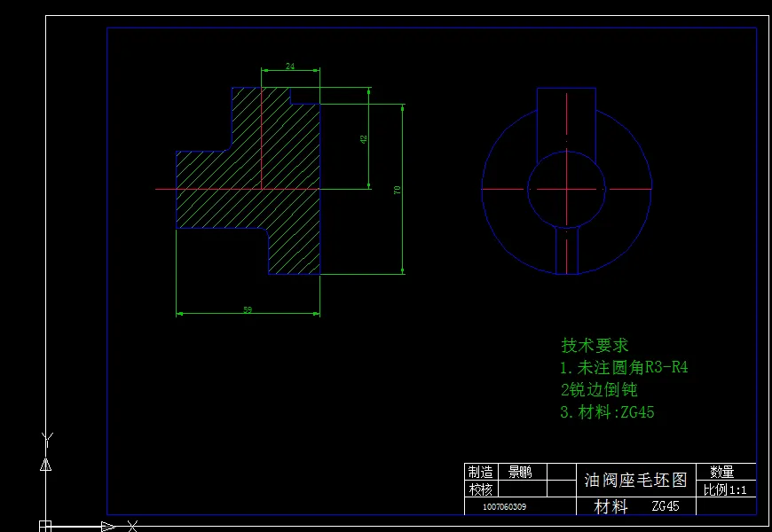The height and width of the screenshot is (532, 772).
Task: Click the name '景鹏' in title block
Action: coord(520,472)
